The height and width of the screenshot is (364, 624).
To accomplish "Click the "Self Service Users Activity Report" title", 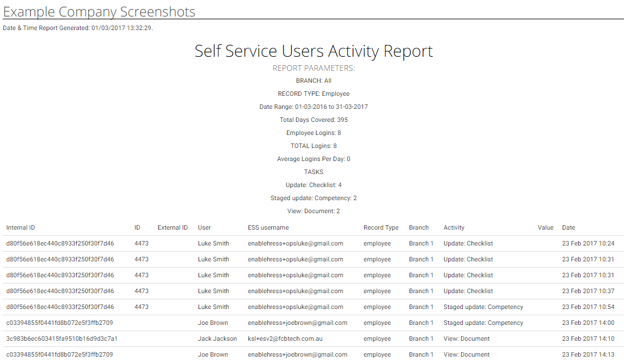I will point(314,51).
